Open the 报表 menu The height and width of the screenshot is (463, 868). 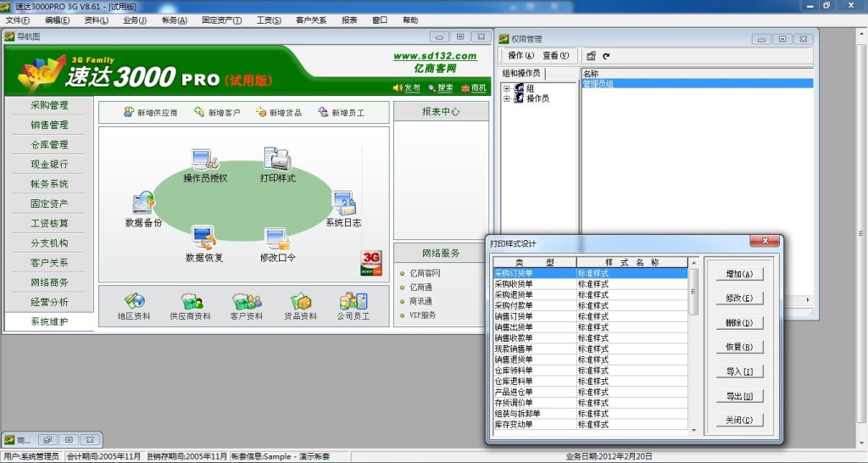(x=349, y=20)
